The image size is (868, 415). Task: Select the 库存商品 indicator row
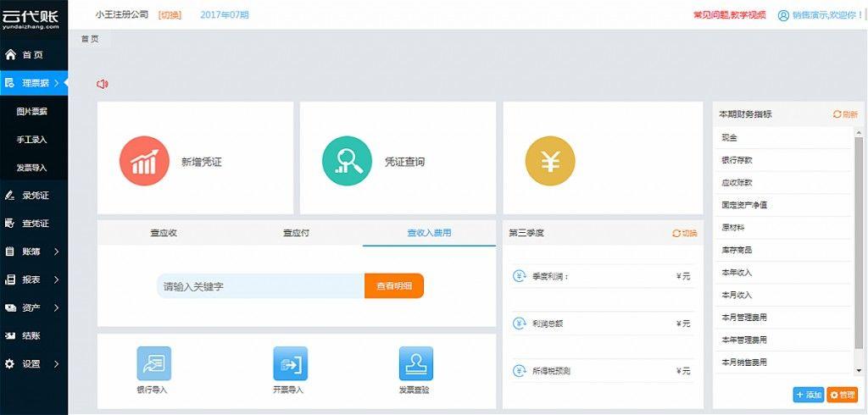pyautogui.click(x=784, y=250)
